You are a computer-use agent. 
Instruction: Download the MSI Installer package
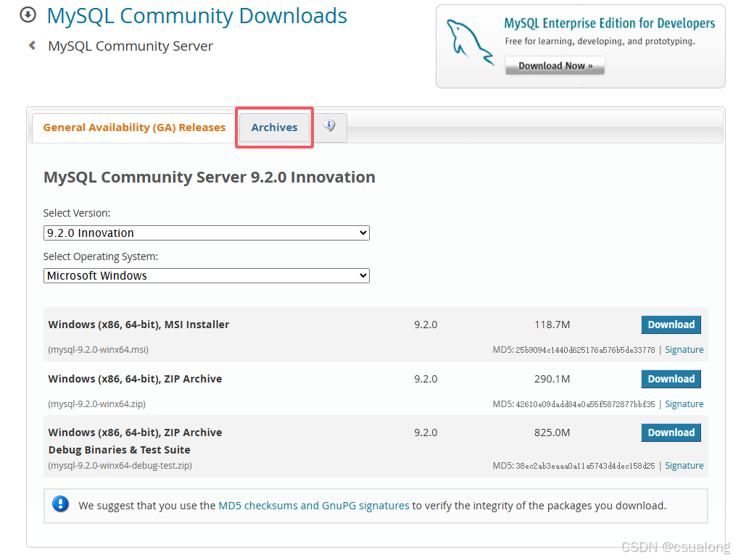point(671,325)
